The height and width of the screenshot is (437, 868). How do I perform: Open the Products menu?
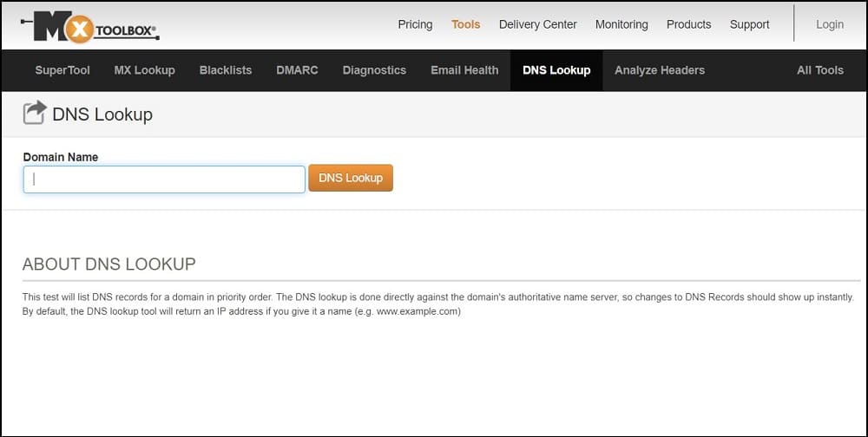point(688,24)
